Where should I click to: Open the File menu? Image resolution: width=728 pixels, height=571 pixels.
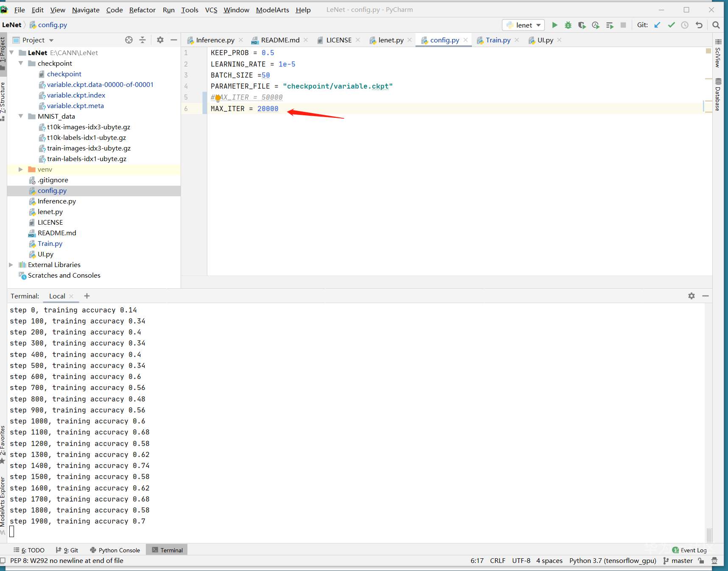tap(20, 10)
